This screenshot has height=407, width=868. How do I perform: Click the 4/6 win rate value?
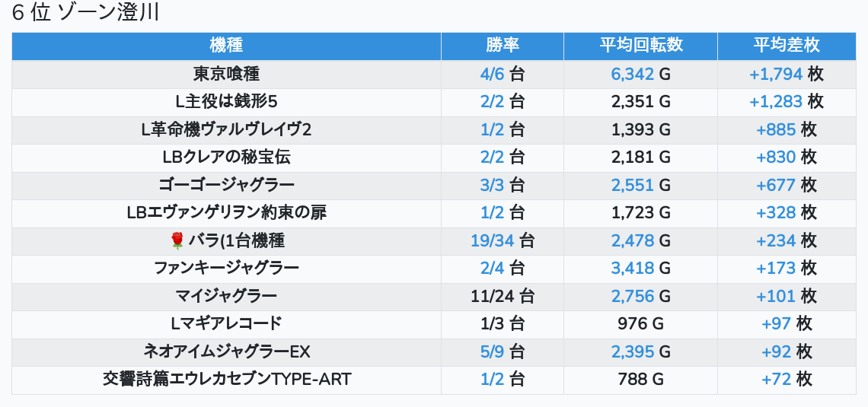(x=493, y=75)
